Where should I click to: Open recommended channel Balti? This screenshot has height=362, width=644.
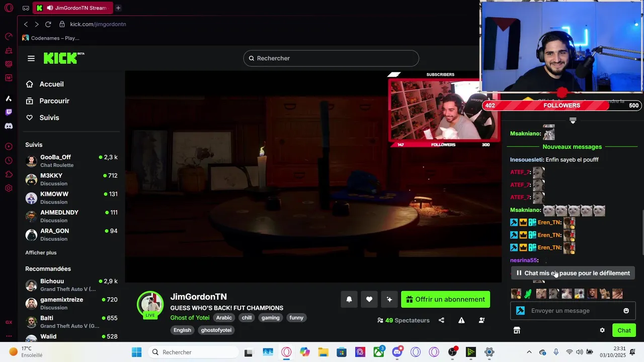click(71, 322)
